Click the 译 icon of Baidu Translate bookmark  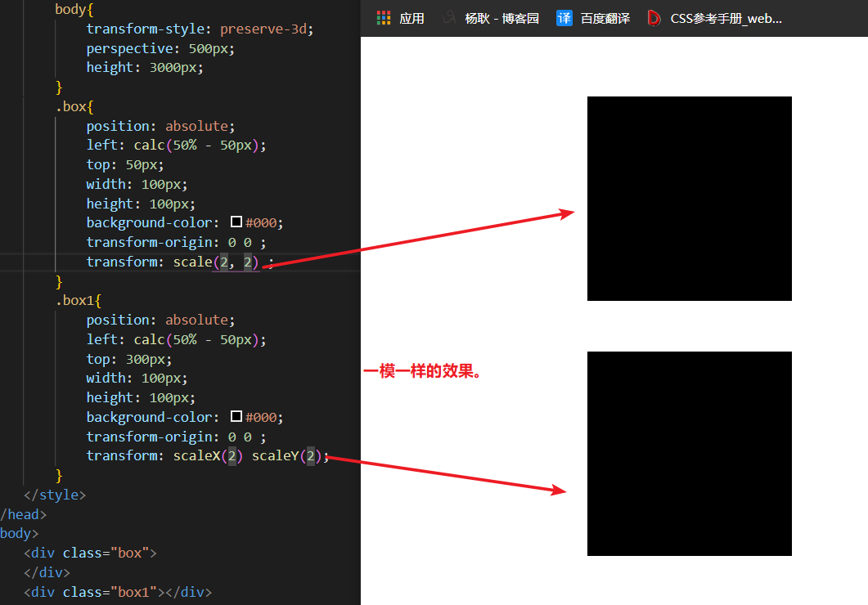[564, 18]
